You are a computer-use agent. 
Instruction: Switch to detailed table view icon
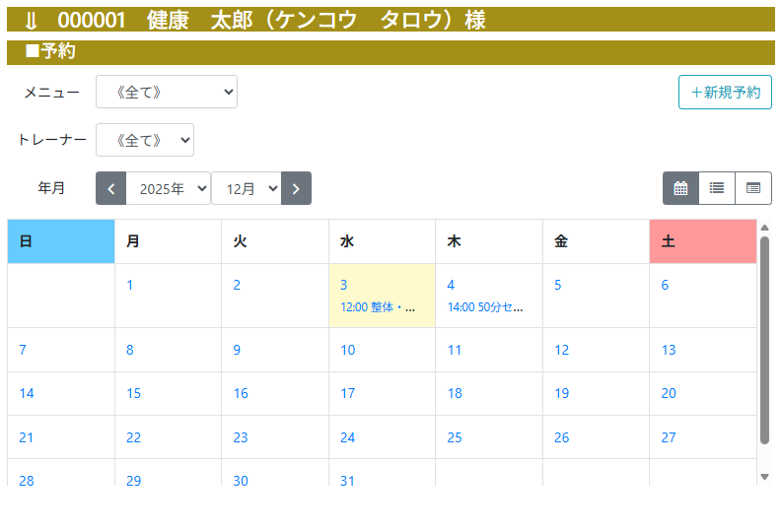click(x=753, y=188)
